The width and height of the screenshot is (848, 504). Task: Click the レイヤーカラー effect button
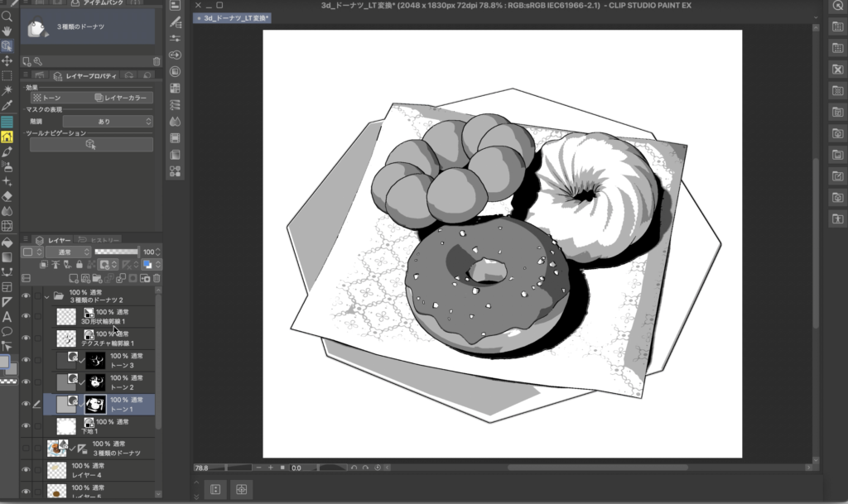(121, 98)
